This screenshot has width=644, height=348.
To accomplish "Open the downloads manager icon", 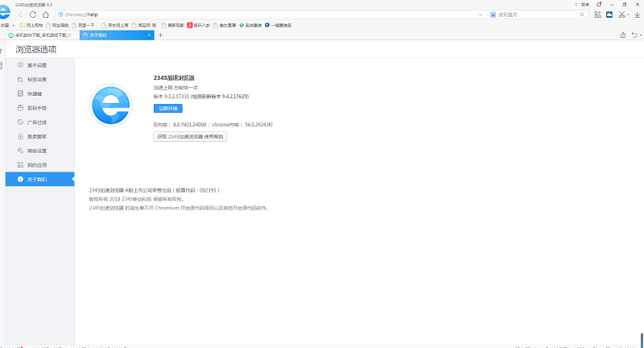I will click(637, 14).
